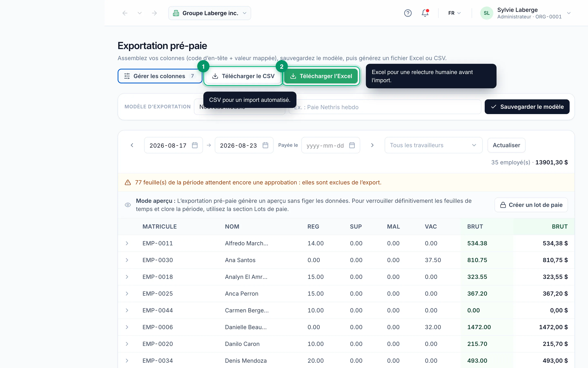Click the MATRICULE column header
Screen dimensions: 588x368
[160, 227]
